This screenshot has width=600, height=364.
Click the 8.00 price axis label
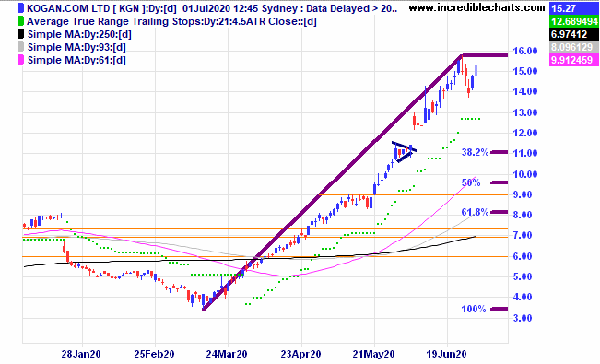coord(523,215)
